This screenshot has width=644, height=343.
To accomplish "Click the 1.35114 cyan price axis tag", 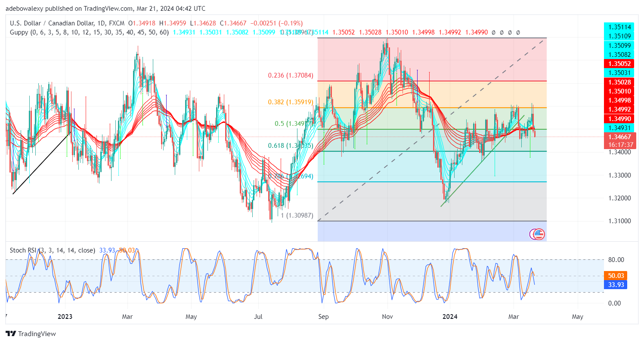I will tap(619, 27).
